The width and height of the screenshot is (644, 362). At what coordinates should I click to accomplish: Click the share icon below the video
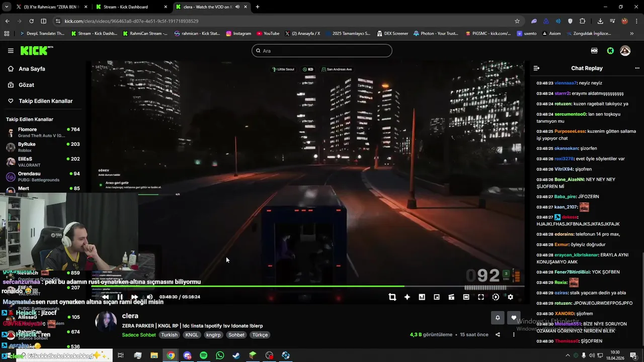(x=498, y=335)
